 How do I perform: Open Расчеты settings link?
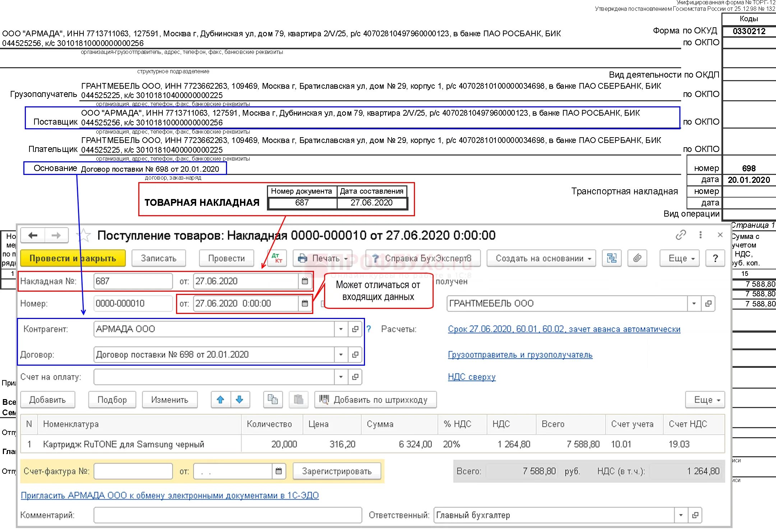pos(564,329)
